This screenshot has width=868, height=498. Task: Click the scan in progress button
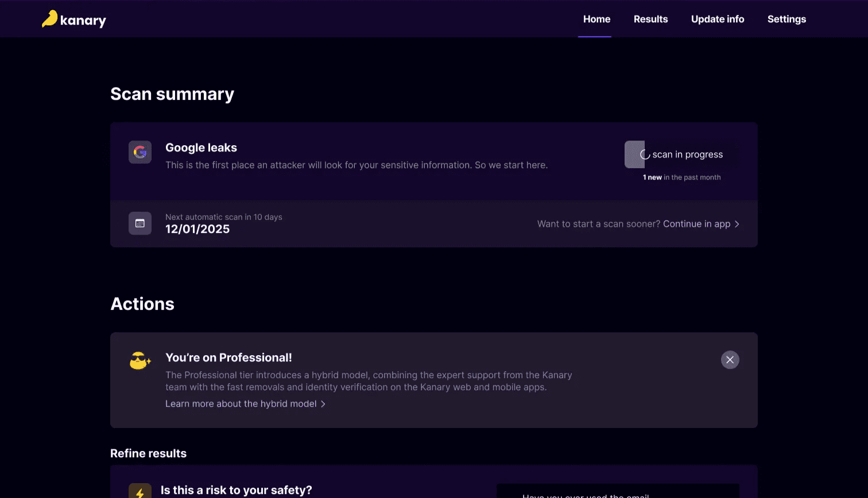pyautogui.click(x=681, y=154)
